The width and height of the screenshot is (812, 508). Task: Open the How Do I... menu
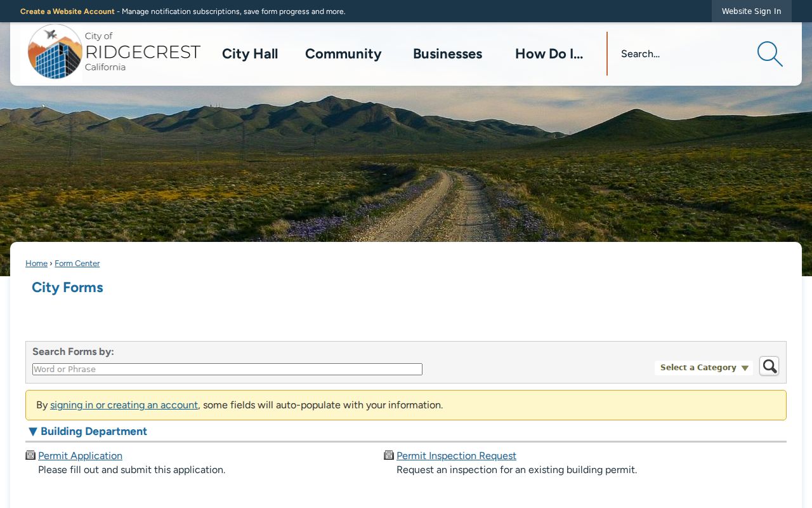tap(549, 54)
